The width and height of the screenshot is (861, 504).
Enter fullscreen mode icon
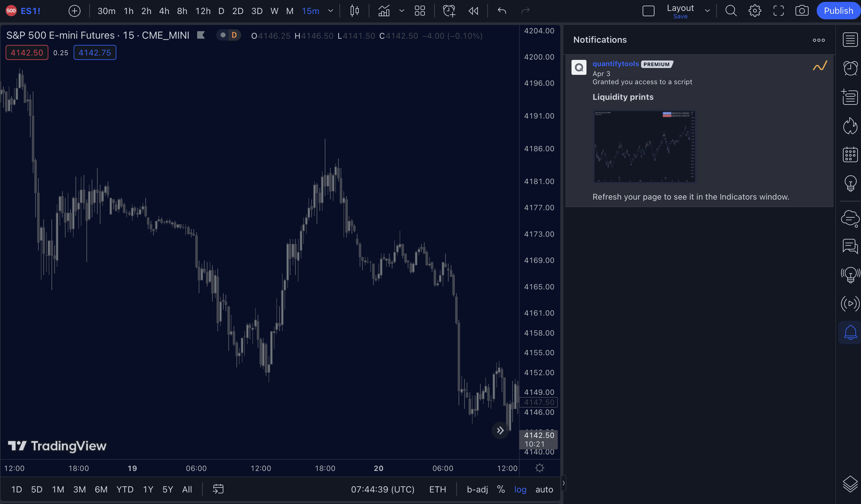click(778, 11)
